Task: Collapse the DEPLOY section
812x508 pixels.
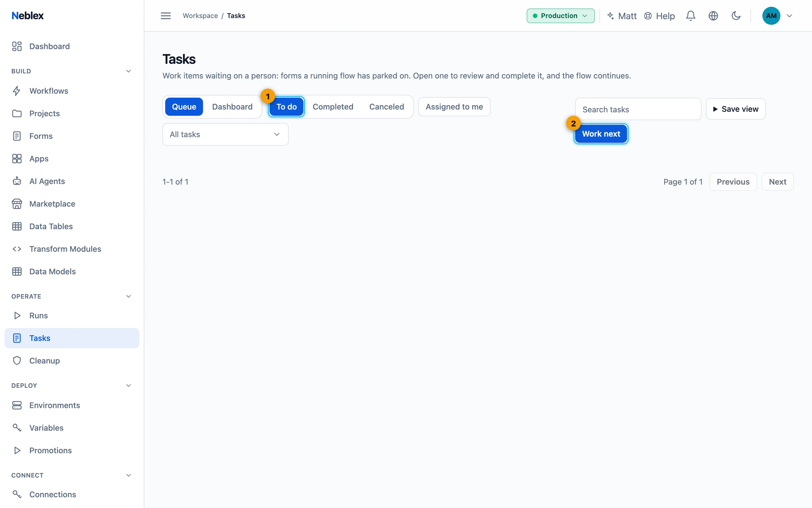Action: pos(128,385)
